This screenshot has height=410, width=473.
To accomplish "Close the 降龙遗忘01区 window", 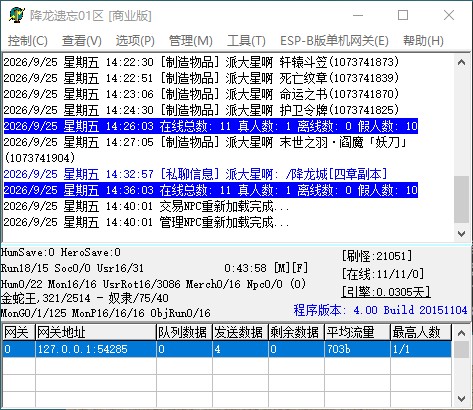I will [x=449, y=15].
